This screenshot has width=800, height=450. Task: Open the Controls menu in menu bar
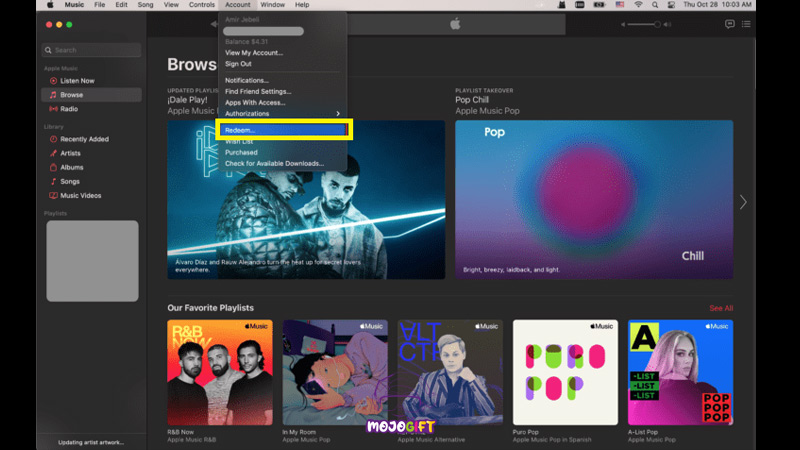pyautogui.click(x=201, y=5)
